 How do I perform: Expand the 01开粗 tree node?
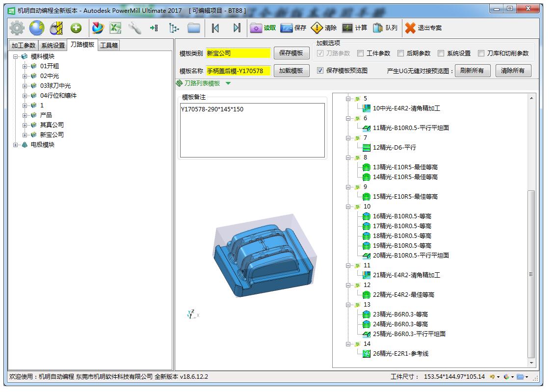click(x=25, y=66)
